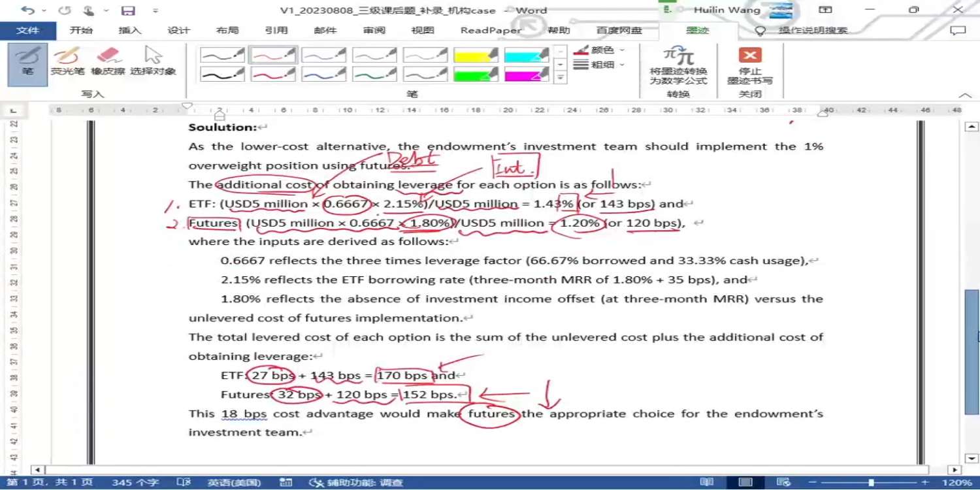Open the 文件 File tab
Viewport: 980px width, 490px height.
pyautogui.click(x=28, y=31)
